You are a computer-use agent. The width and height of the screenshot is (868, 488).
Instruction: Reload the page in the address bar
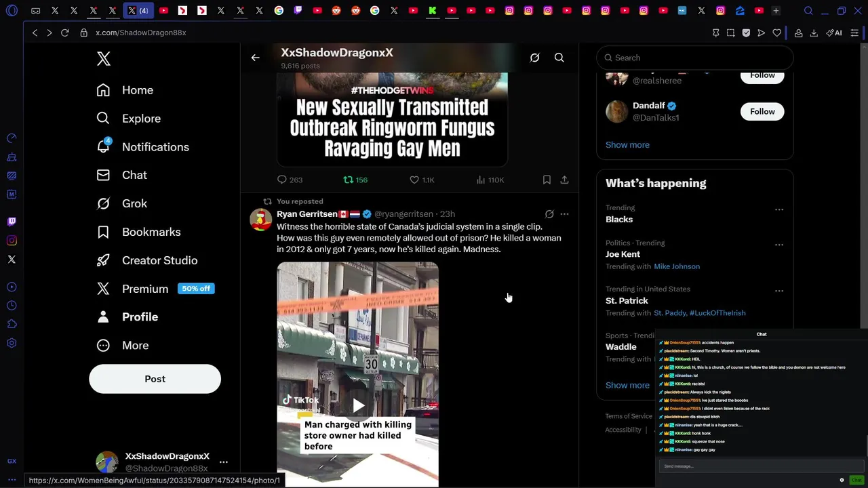(x=65, y=33)
